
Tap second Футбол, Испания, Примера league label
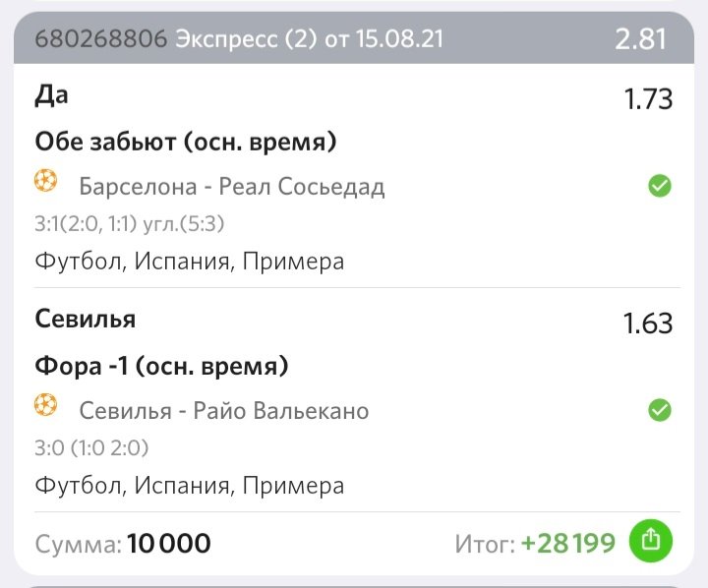[190, 486]
